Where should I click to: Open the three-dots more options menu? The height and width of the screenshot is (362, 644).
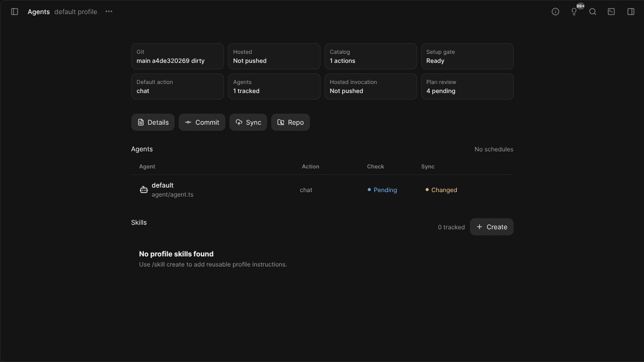click(x=109, y=12)
